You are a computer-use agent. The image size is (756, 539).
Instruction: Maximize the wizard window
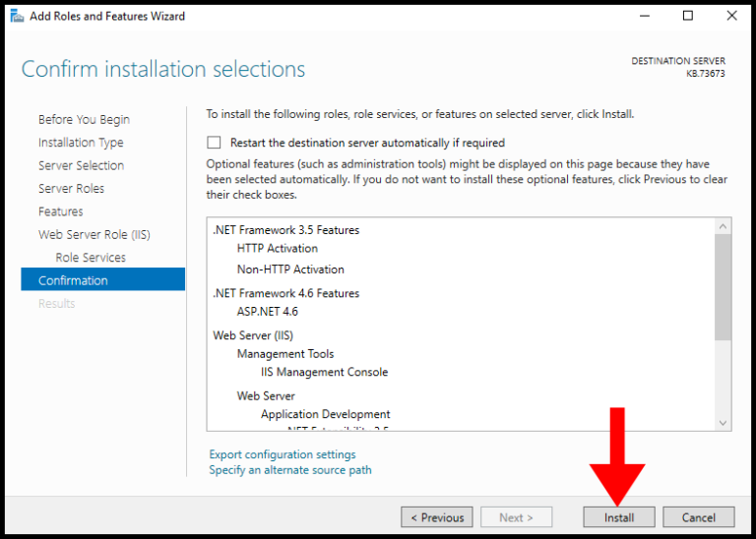click(x=688, y=16)
